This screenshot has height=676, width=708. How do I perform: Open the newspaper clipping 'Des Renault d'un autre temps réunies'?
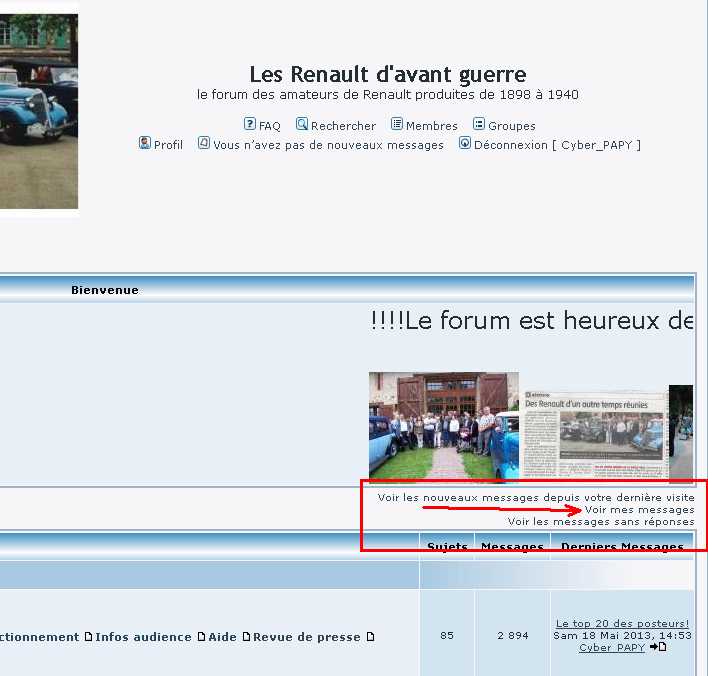pos(596,434)
